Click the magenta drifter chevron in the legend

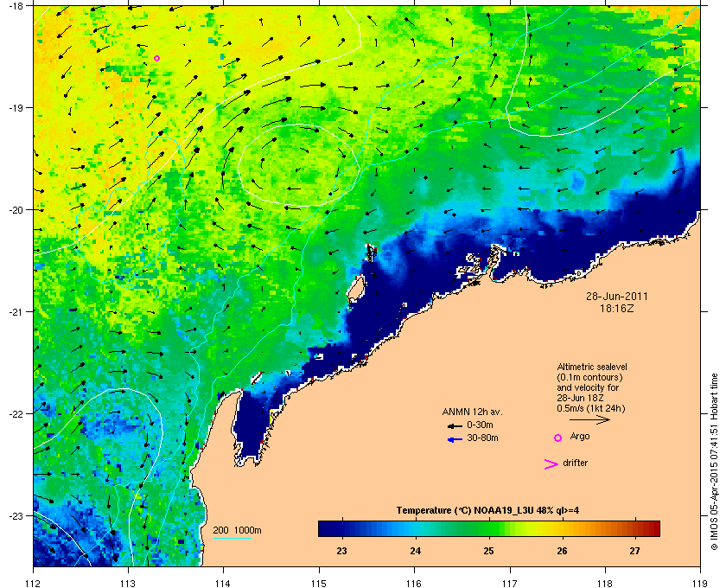[551, 464]
